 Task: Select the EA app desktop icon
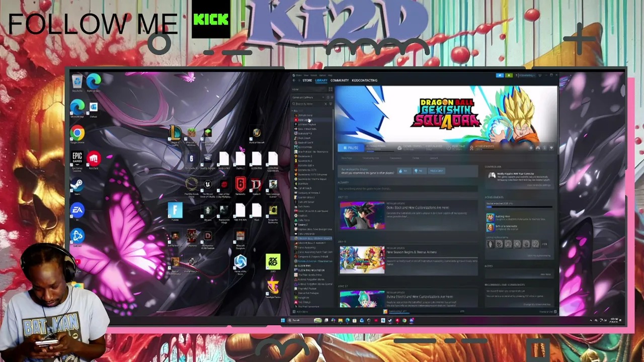(x=77, y=212)
